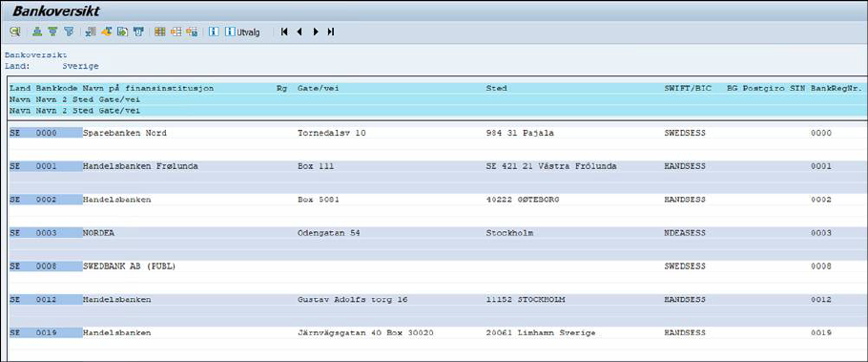Click NORDEA bank name
Image resolution: width=868 pixels, height=362 pixels.
(x=98, y=233)
